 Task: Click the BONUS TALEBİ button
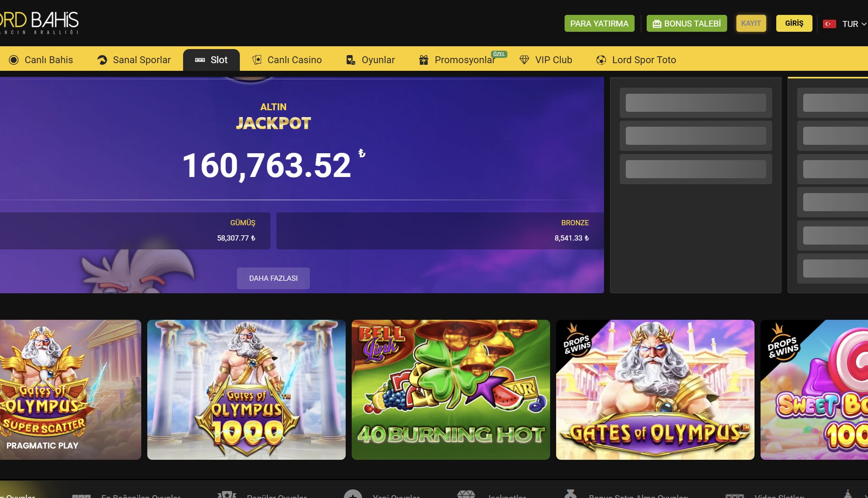pos(687,23)
